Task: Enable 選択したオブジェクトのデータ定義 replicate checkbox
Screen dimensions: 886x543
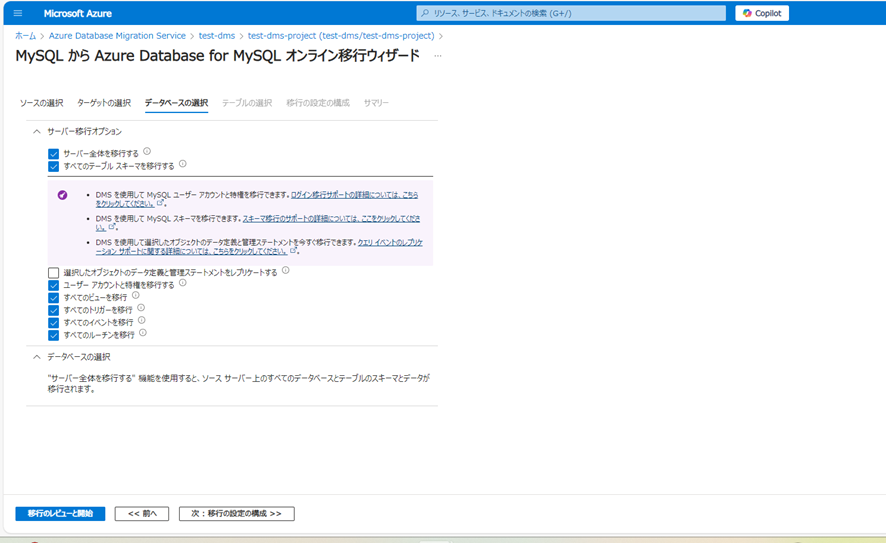Action: (x=54, y=273)
